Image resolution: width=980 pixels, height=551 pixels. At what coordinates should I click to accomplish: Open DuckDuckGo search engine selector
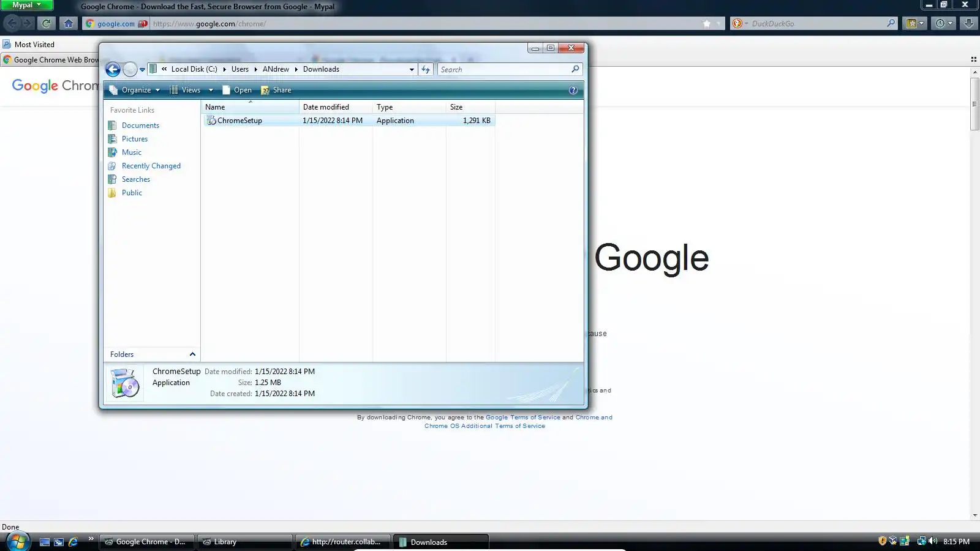pyautogui.click(x=740, y=24)
